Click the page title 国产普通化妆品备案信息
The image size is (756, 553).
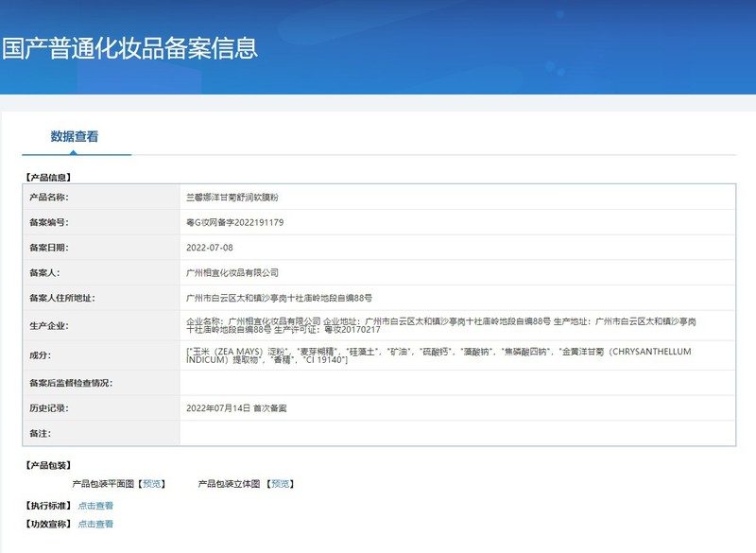coord(129,48)
